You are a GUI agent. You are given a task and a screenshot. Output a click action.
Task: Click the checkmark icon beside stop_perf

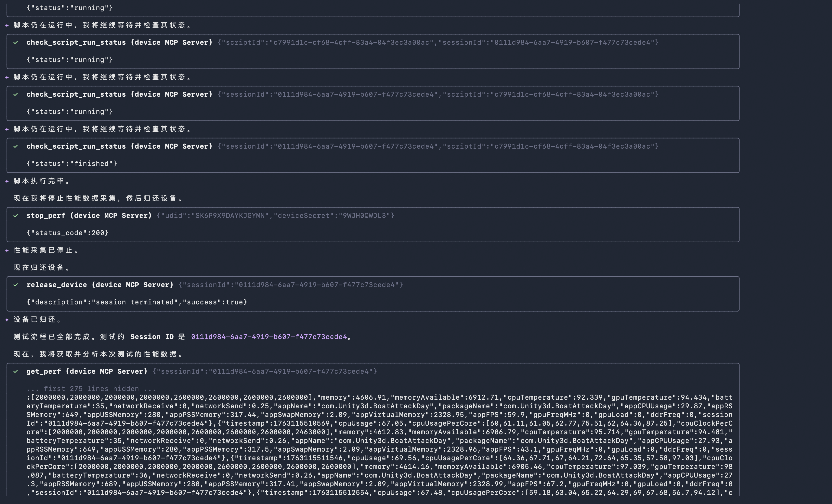click(x=16, y=215)
